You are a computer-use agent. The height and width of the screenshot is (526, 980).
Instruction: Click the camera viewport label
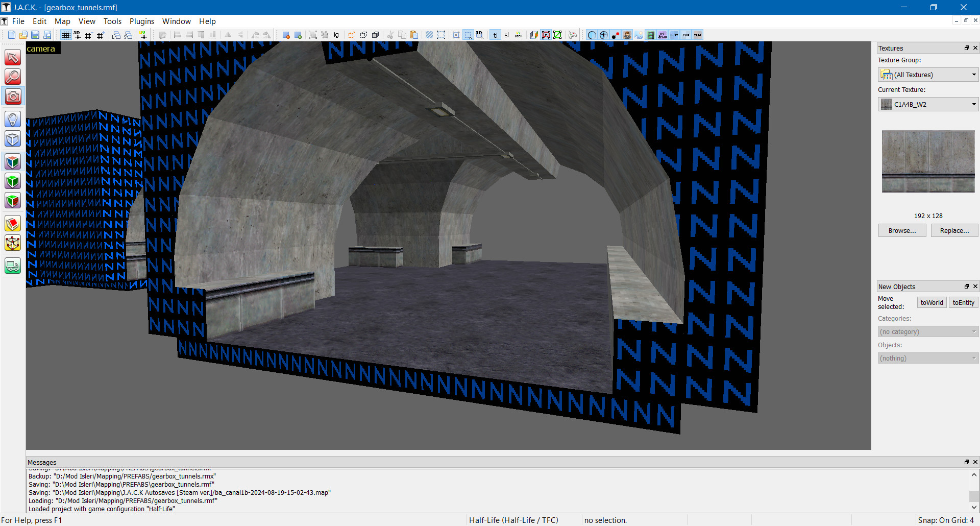tap(41, 49)
